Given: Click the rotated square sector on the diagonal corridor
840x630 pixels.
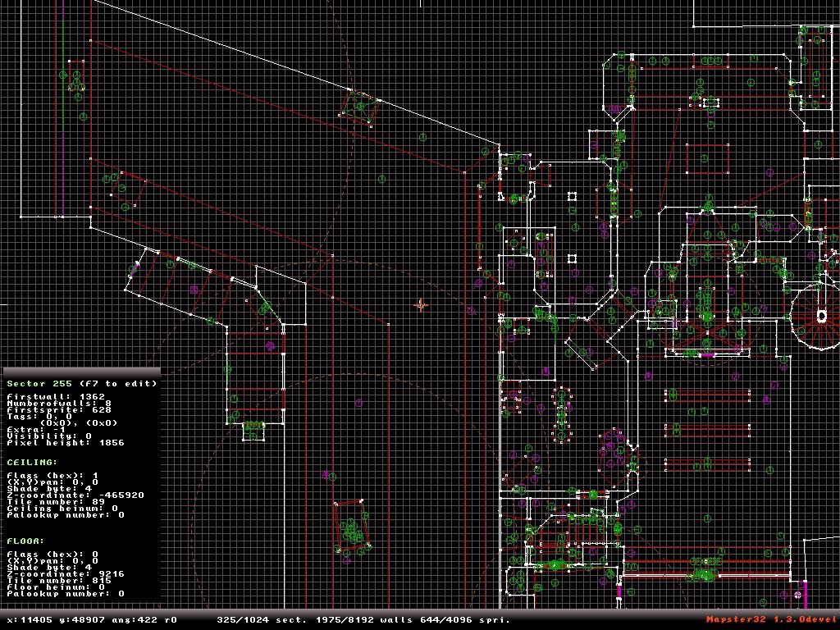Looking at the screenshot, I should (359, 107).
